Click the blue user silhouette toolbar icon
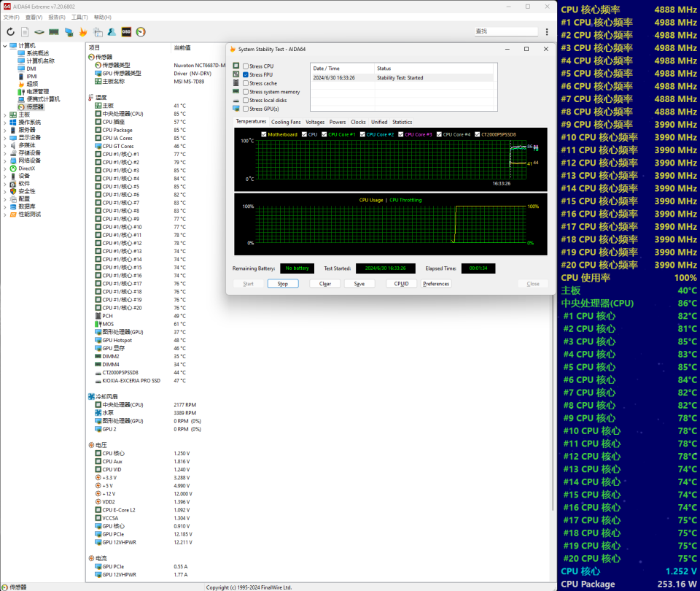 pyautogui.click(x=111, y=31)
